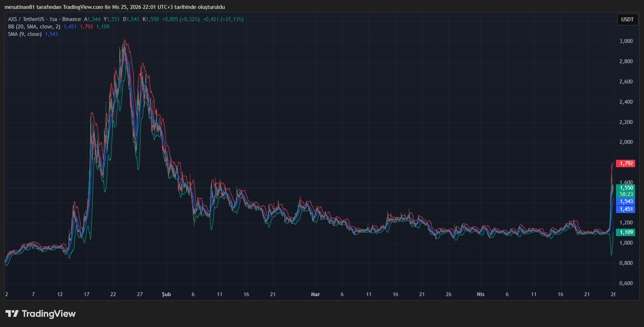The image size is (644, 327).
Task: Click the 3,000 level on price axis
Action: (626, 41)
